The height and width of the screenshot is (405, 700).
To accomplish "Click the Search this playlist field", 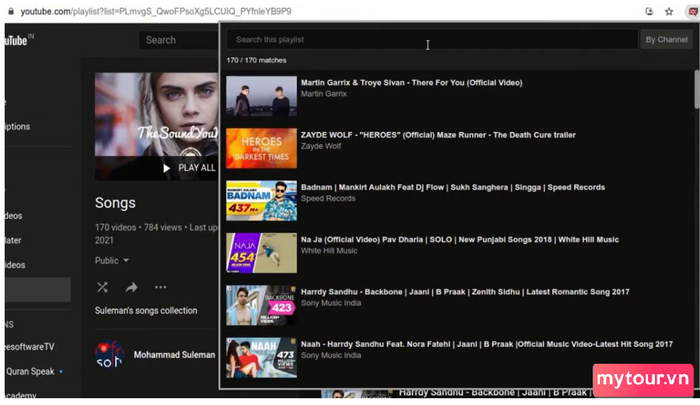I will [432, 39].
